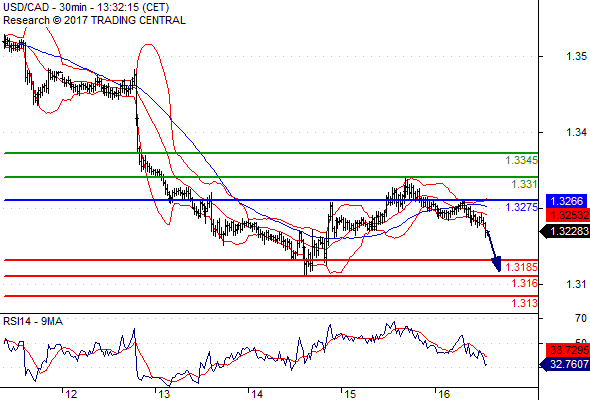Select the red 1.316 support label
This screenshot has height=400, width=590.
(x=525, y=283)
